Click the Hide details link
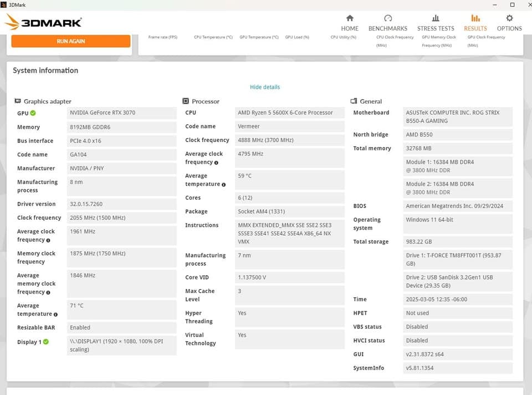This screenshot has width=532, height=395. point(265,87)
